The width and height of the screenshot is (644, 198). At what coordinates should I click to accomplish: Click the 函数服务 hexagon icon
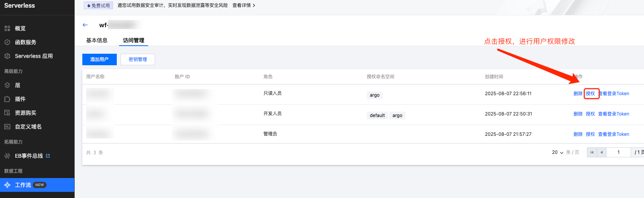7,42
